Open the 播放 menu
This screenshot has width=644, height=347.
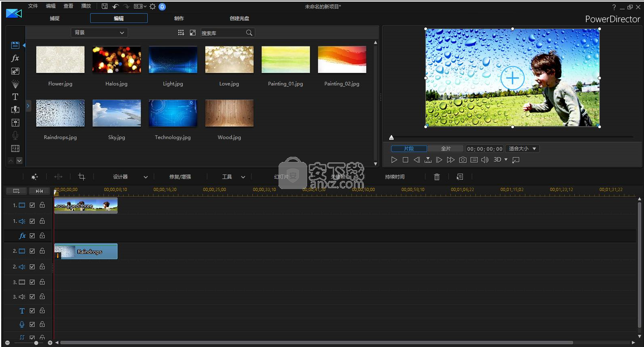coord(86,6)
